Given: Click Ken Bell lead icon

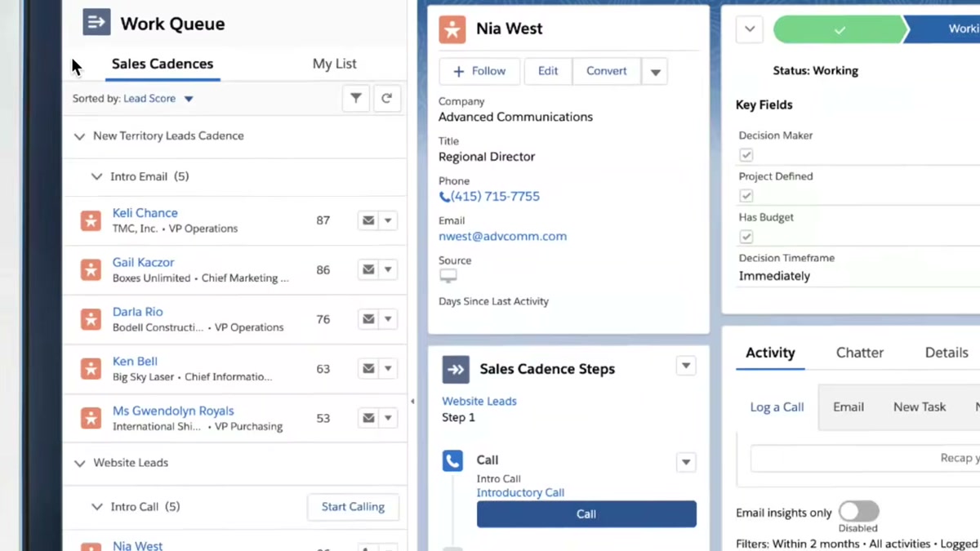Looking at the screenshot, I should click(x=91, y=369).
